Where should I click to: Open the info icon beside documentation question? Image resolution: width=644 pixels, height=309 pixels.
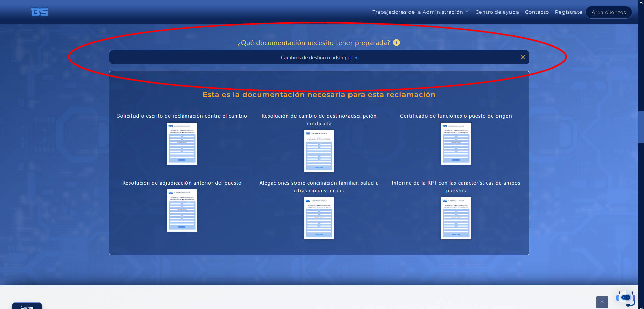point(396,43)
